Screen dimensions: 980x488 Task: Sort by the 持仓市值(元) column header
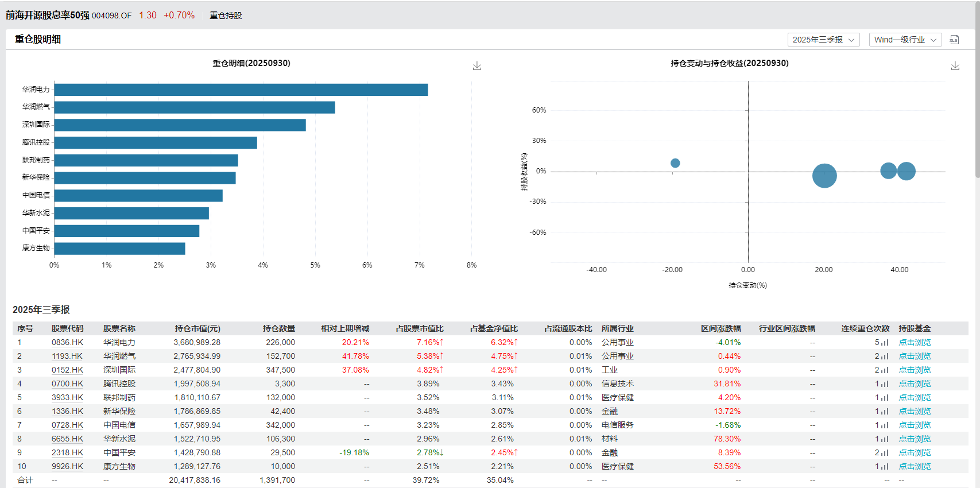pos(197,329)
